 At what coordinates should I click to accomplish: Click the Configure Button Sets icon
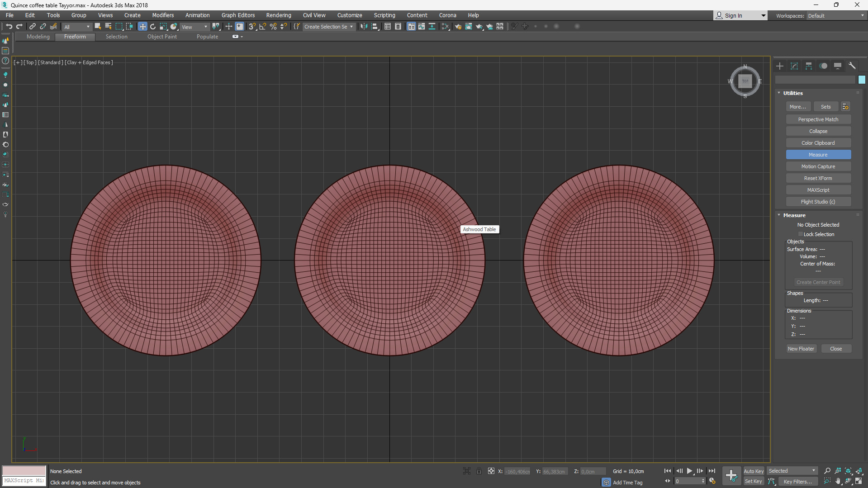(x=845, y=107)
